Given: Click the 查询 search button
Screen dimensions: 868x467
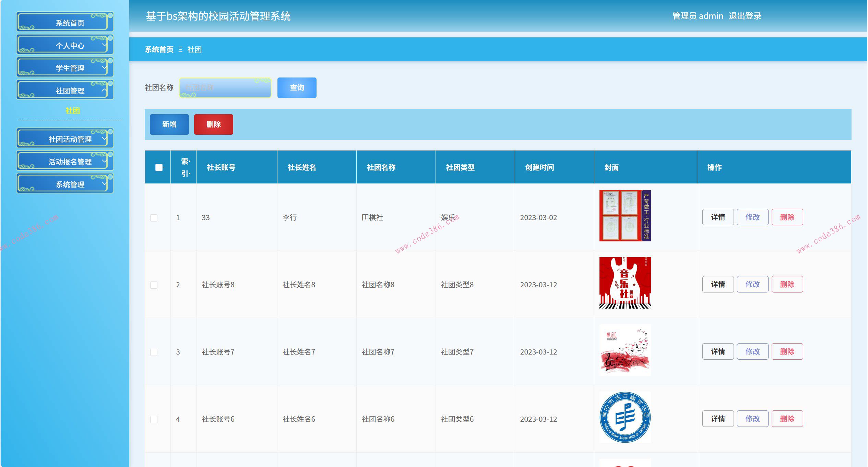Looking at the screenshot, I should [x=297, y=87].
